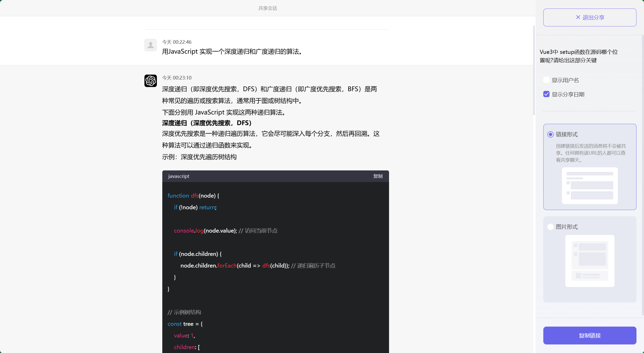Click the 共享会话 page title
Screen dimensions: 644x353
[267, 8]
